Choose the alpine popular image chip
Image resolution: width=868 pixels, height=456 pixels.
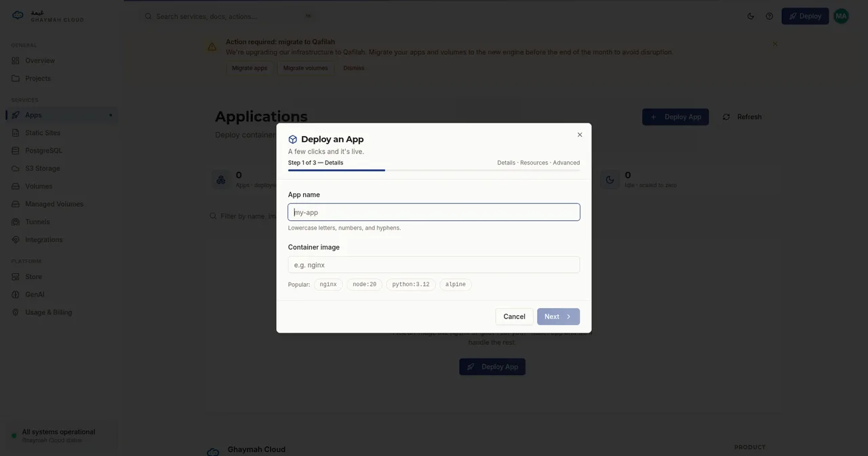pos(456,285)
